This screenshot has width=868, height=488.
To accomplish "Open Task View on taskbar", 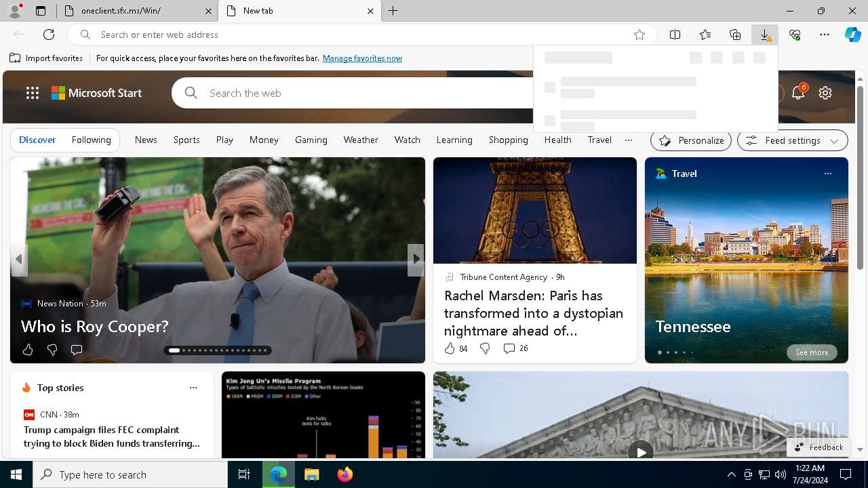I will (x=244, y=474).
